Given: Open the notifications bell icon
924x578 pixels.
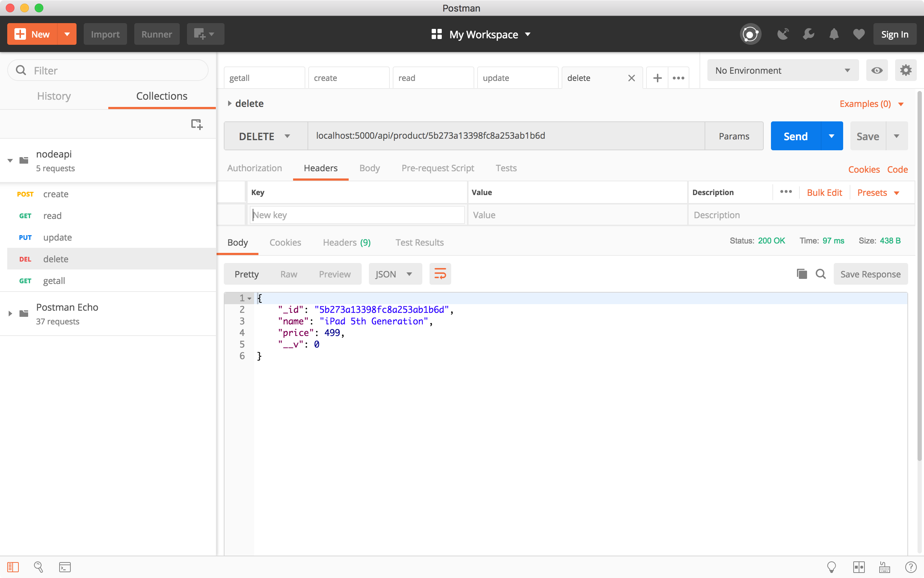Looking at the screenshot, I should click(834, 34).
